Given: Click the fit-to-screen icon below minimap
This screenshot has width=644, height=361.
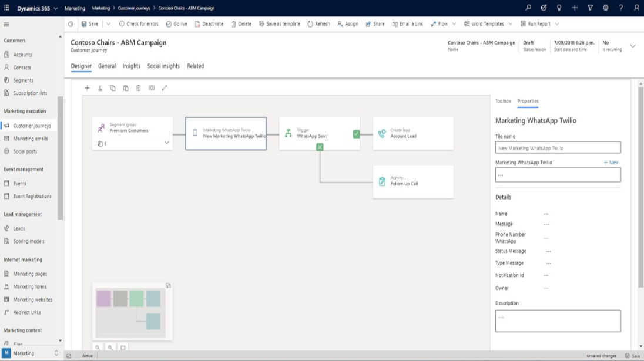Looking at the screenshot, I should coord(123,347).
